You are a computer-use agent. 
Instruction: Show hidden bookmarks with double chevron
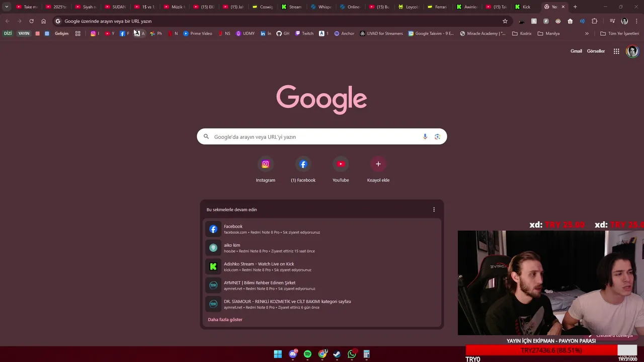(x=587, y=34)
